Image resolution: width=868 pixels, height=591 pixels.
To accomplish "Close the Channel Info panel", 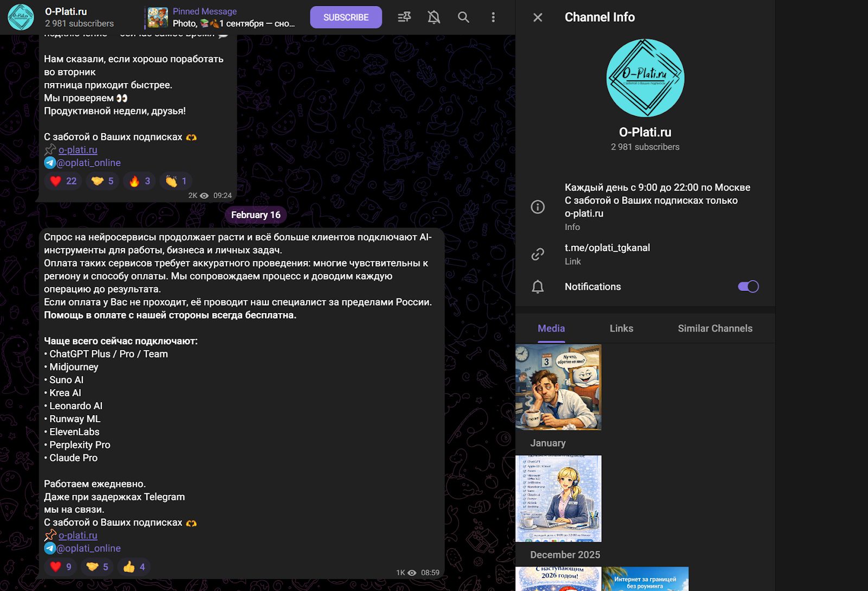I will point(538,17).
